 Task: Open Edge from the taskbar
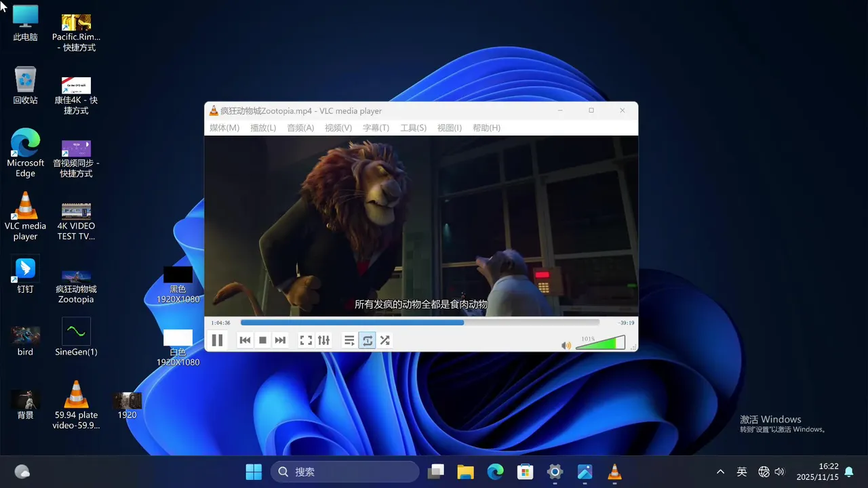(495, 472)
